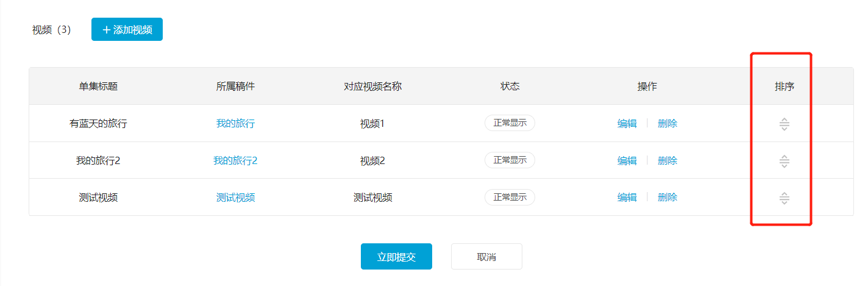
Task: Open the 我的旅行 manuscript link
Action: (235, 123)
